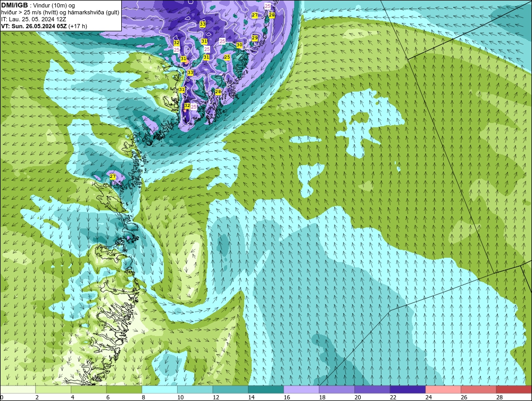Click the legend scale value 24
532x401 pixels.
click(428, 397)
